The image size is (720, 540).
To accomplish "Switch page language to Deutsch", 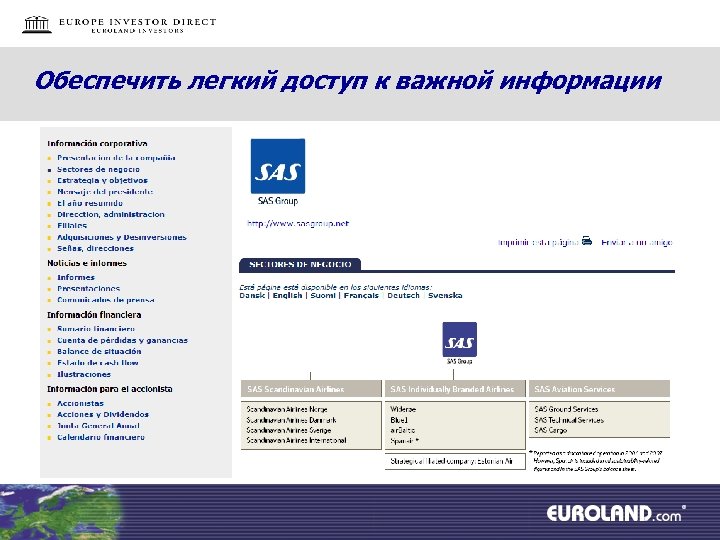I will tap(403, 295).
